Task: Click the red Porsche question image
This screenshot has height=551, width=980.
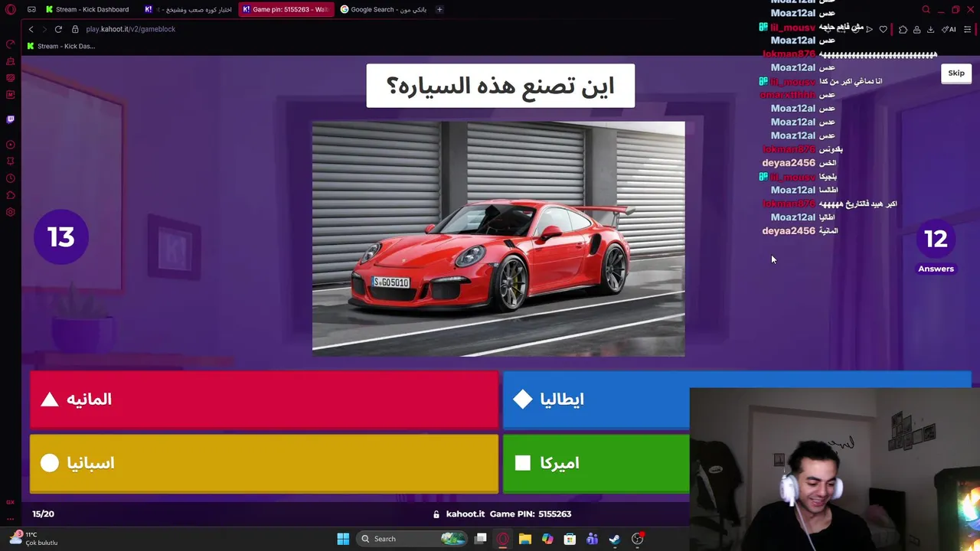Action: pos(498,239)
